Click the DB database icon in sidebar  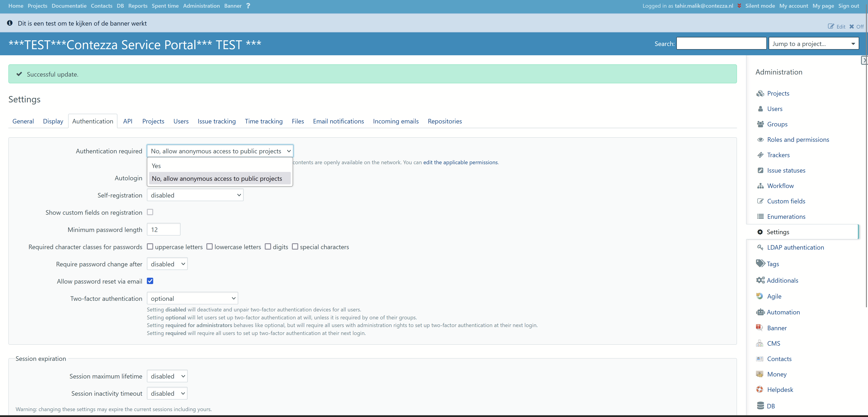760,405
